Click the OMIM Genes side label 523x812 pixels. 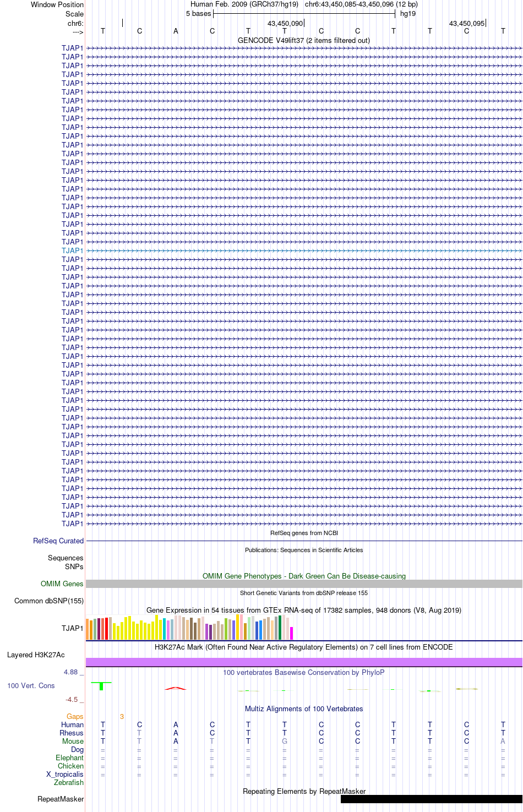[x=62, y=584]
